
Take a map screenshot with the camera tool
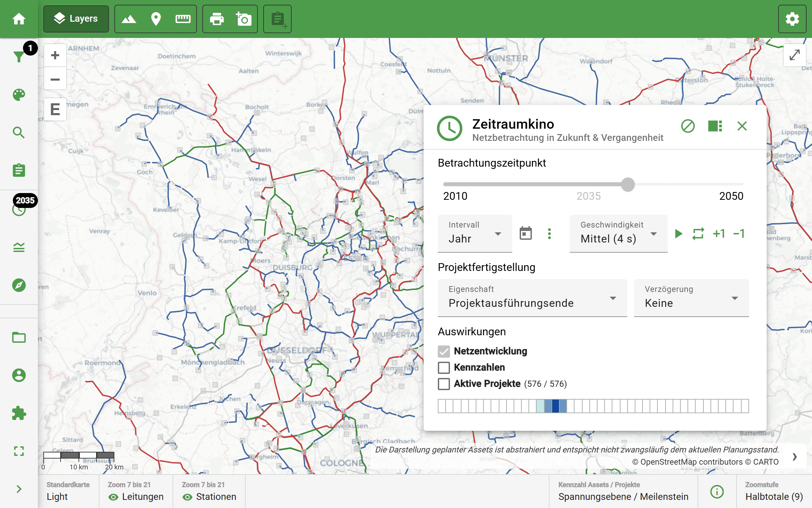[244, 19]
